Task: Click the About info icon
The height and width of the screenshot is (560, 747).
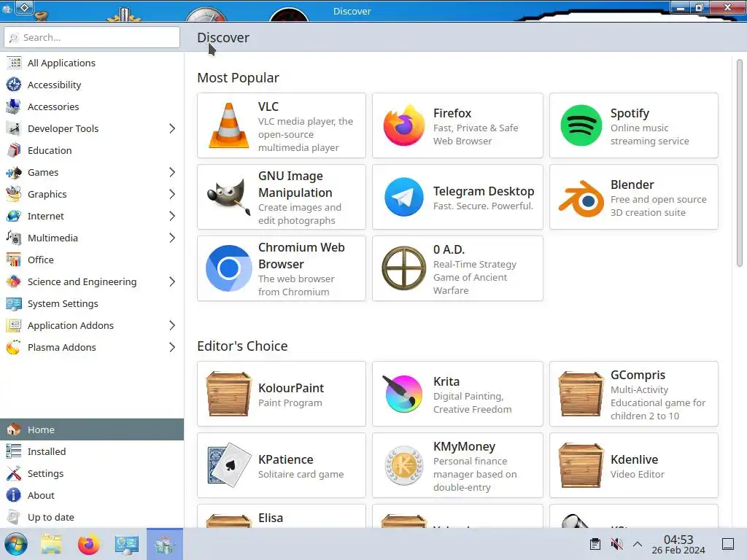Action: [14, 495]
